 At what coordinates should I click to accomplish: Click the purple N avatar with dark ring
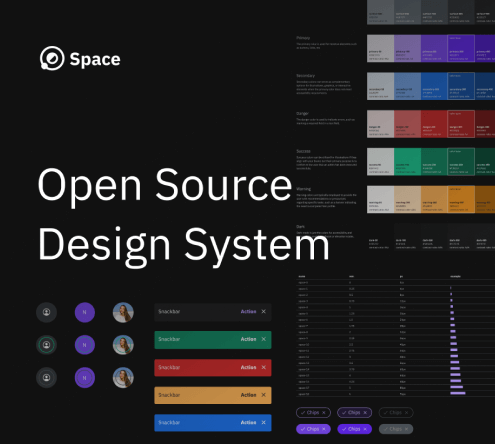click(85, 377)
